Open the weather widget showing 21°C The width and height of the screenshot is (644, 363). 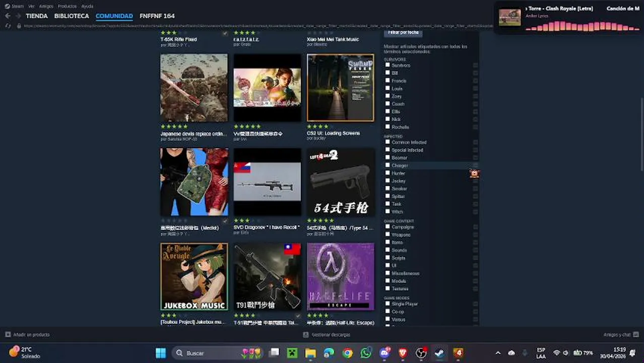(x=25, y=352)
